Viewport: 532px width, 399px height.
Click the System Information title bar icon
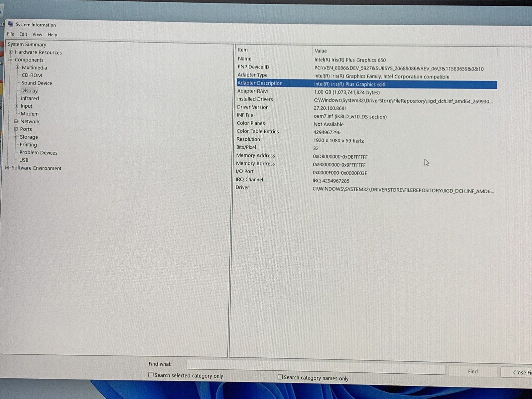[10, 24]
